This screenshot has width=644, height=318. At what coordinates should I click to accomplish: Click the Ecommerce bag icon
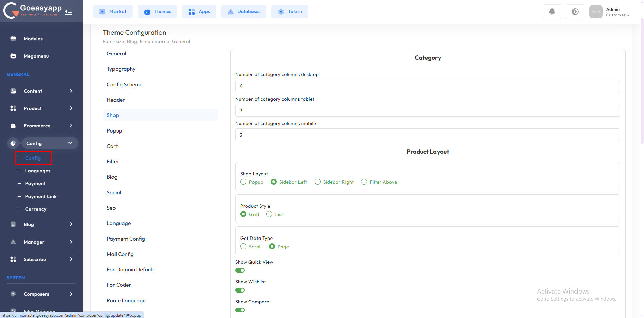pos(13,126)
